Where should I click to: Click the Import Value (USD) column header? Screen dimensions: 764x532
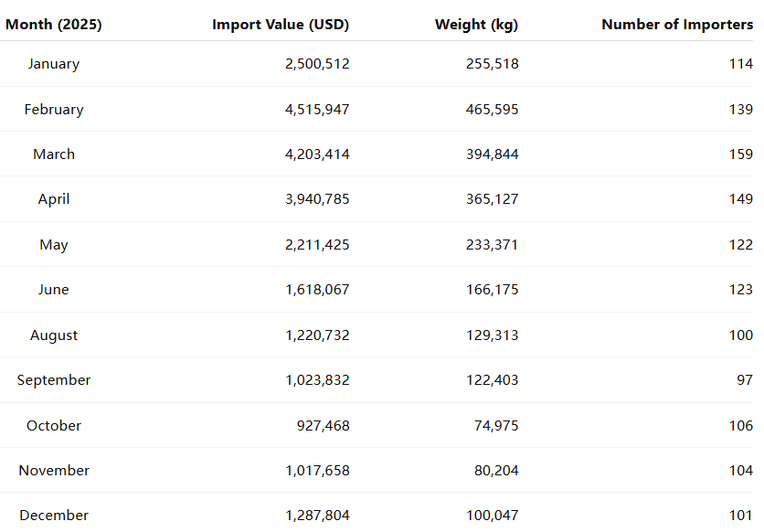pos(281,25)
